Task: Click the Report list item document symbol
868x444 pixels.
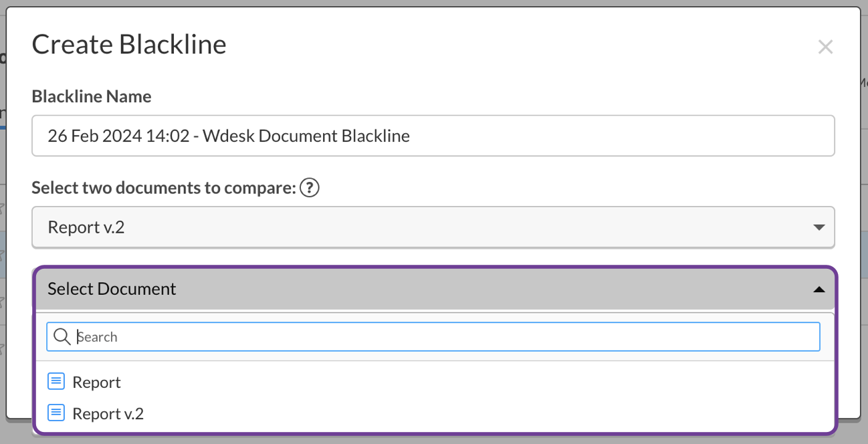Action: (x=56, y=381)
